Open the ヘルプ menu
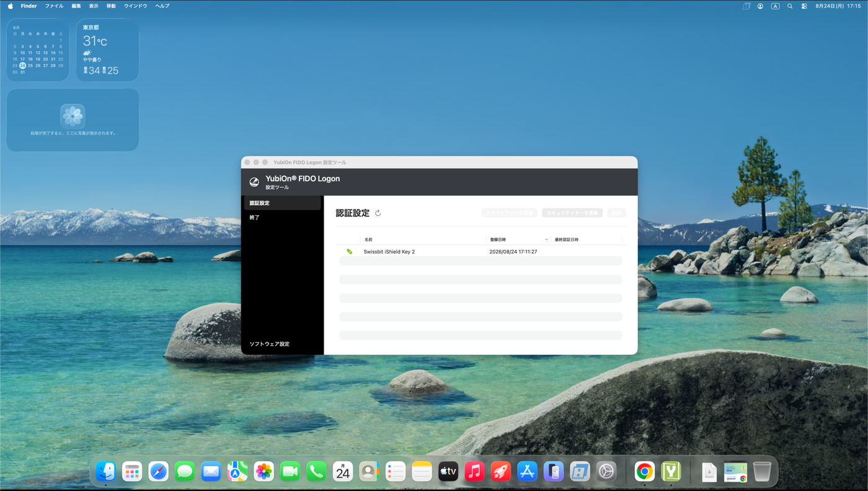868x491 pixels. pos(162,6)
